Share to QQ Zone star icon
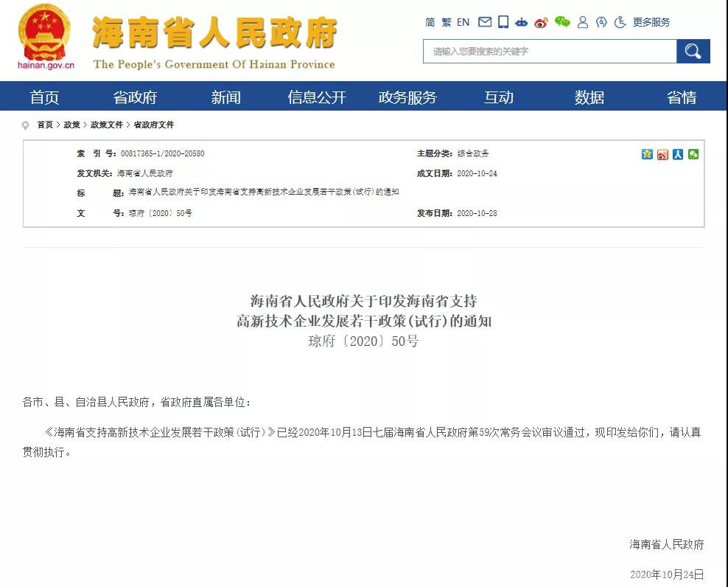The image size is (728, 587). click(x=647, y=154)
